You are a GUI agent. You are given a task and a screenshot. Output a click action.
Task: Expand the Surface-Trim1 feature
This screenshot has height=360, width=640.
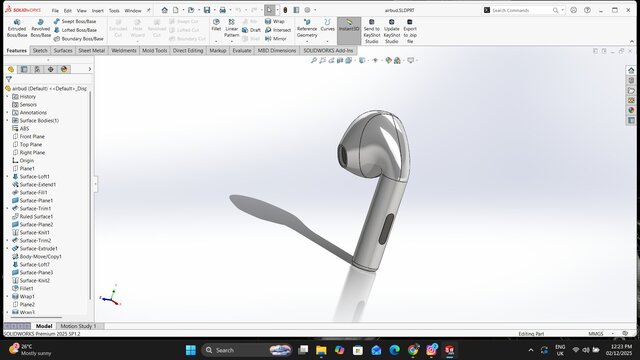[7, 209]
